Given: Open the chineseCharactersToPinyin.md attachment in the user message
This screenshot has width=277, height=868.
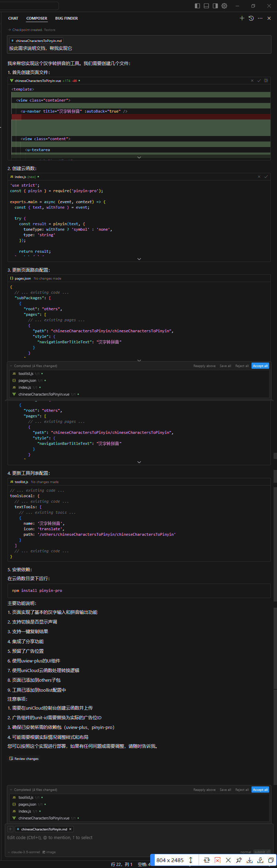Looking at the screenshot, I should [x=36, y=41].
